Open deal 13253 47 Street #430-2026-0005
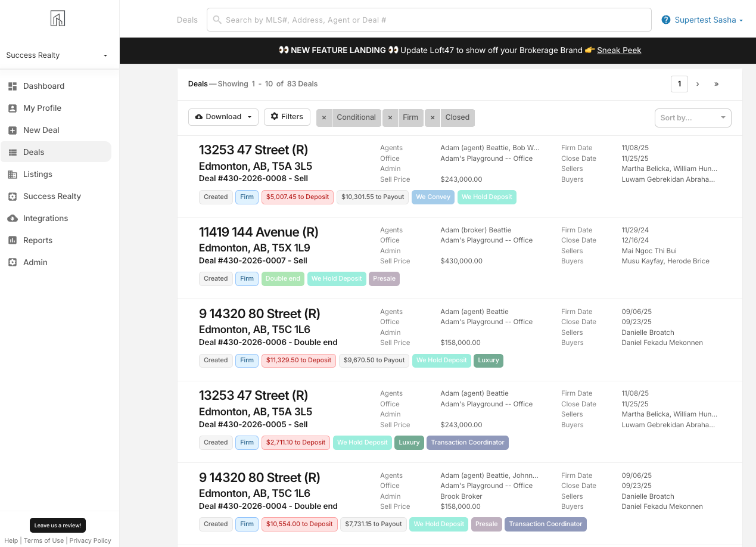This screenshot has height=547, width=756. 253,395
